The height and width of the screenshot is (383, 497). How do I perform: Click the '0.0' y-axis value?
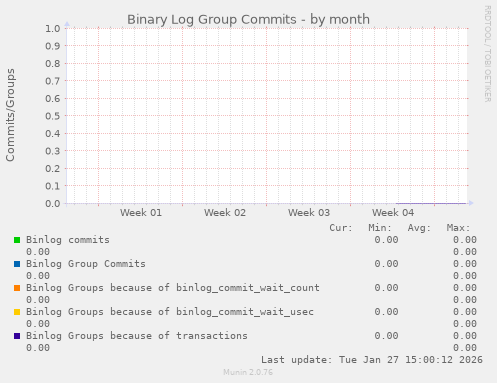point(53,203)
